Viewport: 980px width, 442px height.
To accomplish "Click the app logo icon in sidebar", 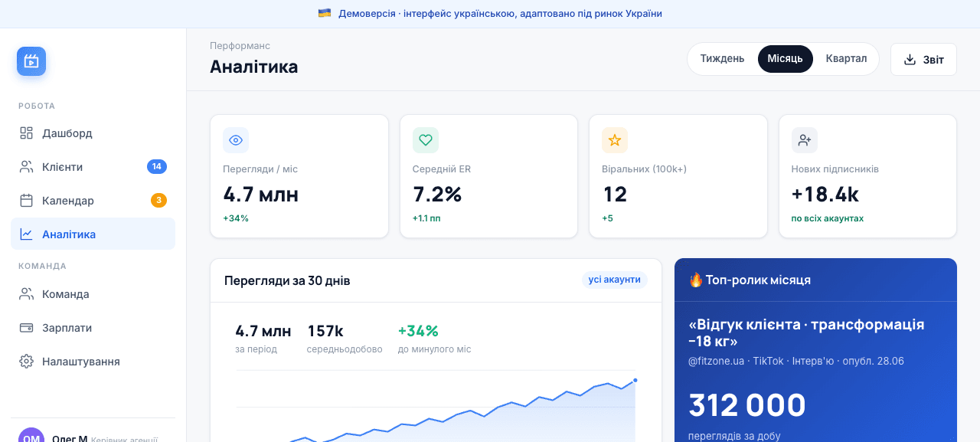I will (31, 61).
